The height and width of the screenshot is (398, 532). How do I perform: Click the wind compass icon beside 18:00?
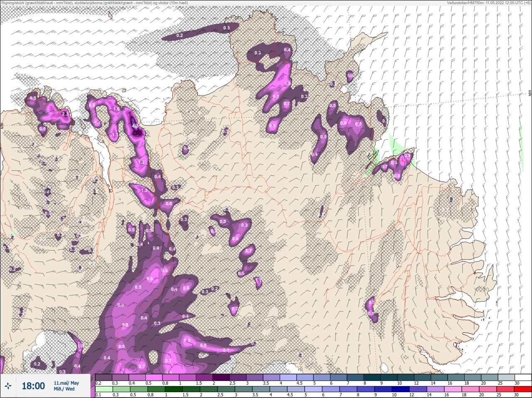(x=8, y=386)
